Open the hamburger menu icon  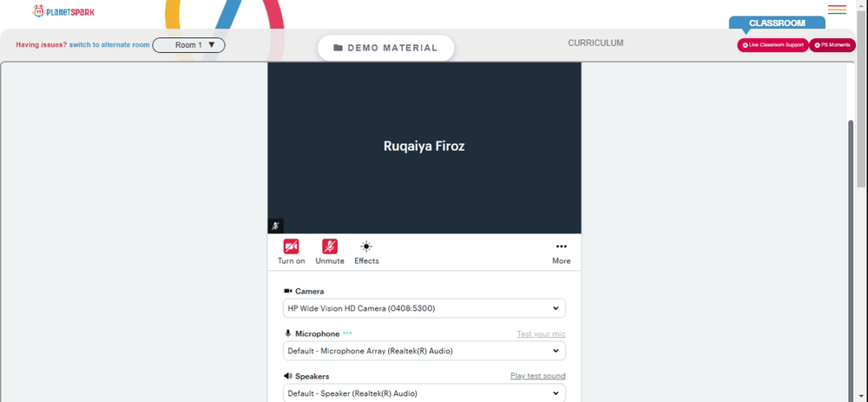tap(837, 10)
